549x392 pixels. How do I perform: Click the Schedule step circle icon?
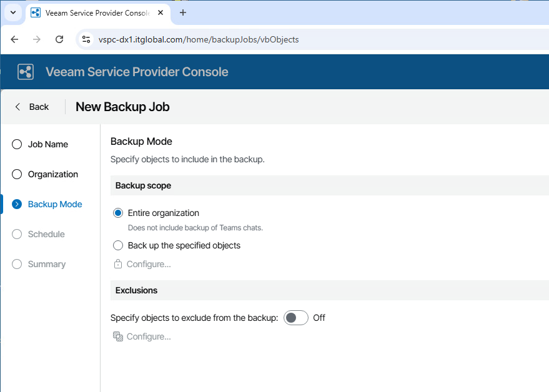click(17, 234)
